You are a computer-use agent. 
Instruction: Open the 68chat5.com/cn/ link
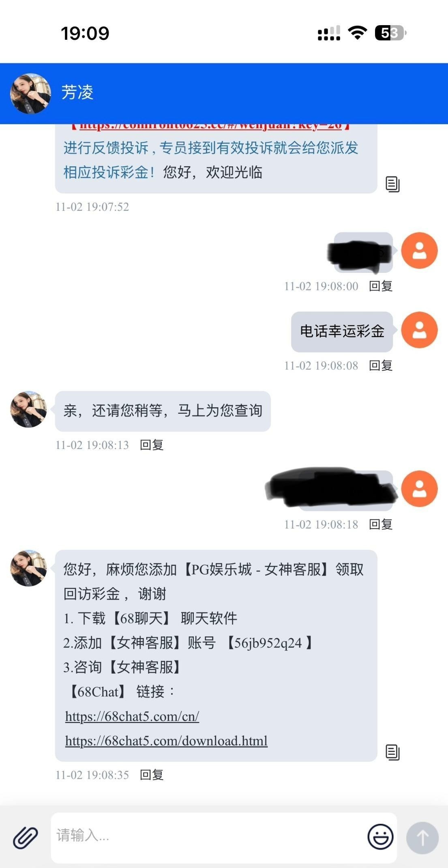pyautogui.click(x=132, y=716)
